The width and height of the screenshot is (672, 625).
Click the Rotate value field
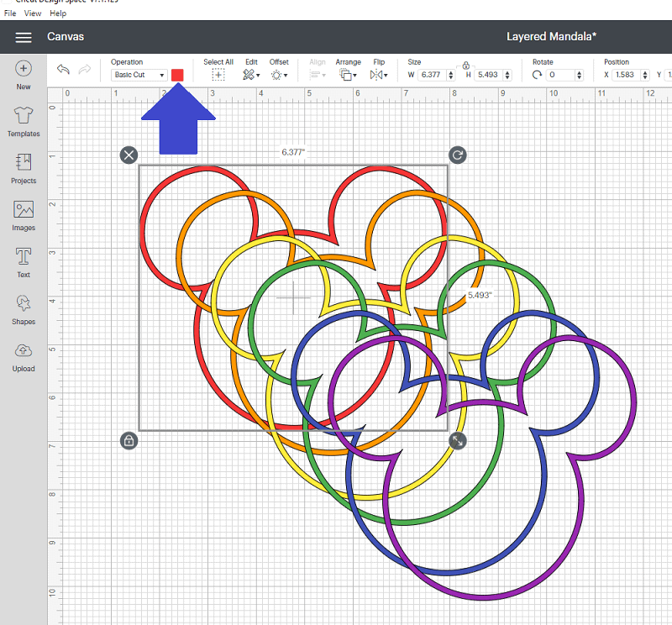[561, 75]
